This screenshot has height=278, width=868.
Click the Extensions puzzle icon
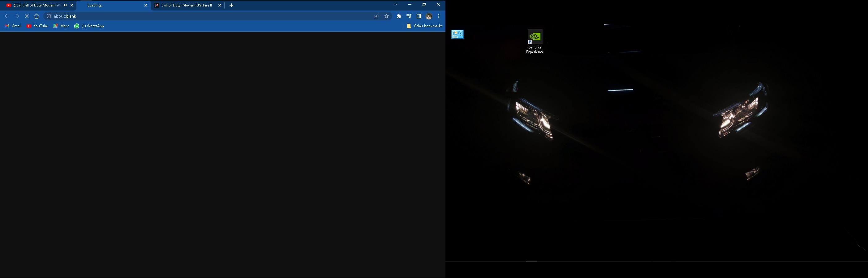coord(399,16)
